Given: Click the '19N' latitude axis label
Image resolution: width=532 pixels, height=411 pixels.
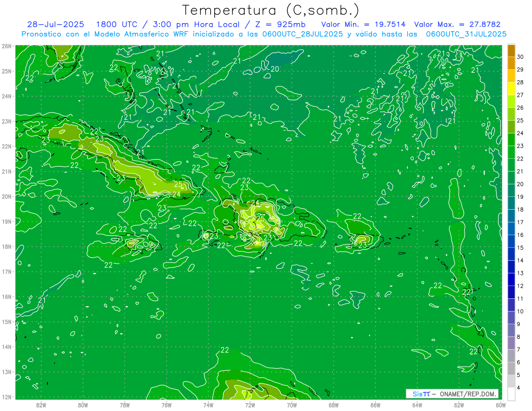Looking at the screenshot, I should pyautogui.click(x=7, y=222).
